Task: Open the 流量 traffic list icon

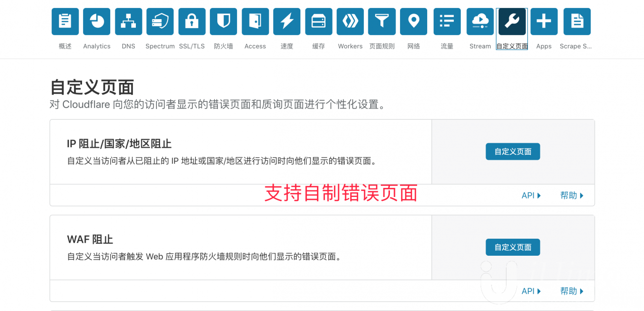Action: click(x=447, y=22)
